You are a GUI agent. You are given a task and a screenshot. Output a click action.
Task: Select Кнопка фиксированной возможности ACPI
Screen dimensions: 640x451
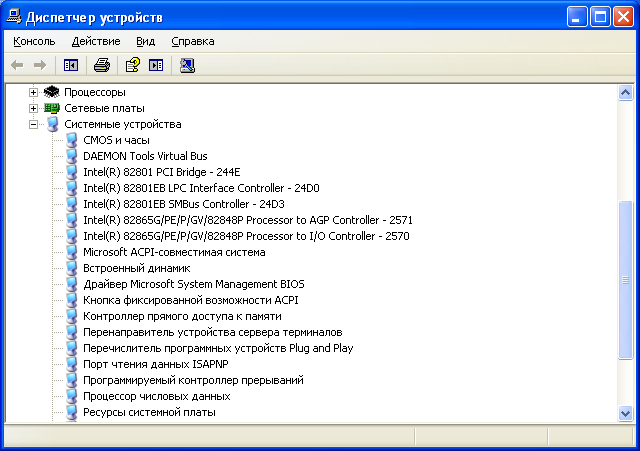[191, 300]
